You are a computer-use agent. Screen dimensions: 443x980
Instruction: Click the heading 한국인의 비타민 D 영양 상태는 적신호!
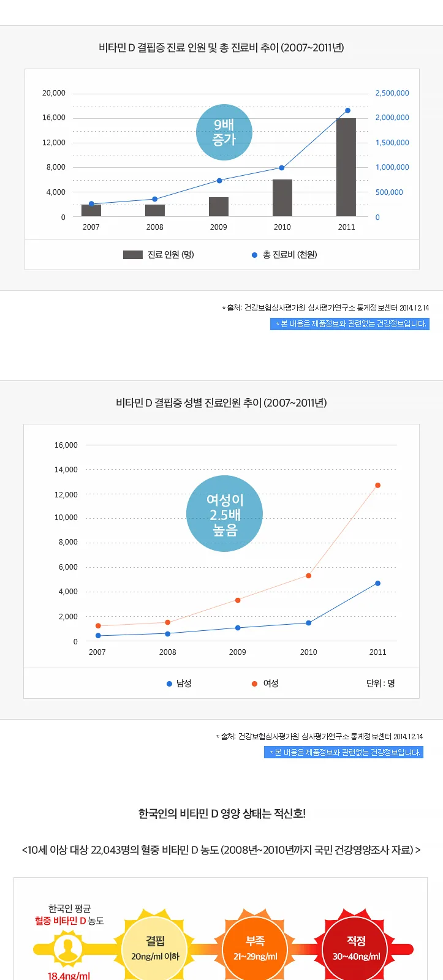point(222,813)
